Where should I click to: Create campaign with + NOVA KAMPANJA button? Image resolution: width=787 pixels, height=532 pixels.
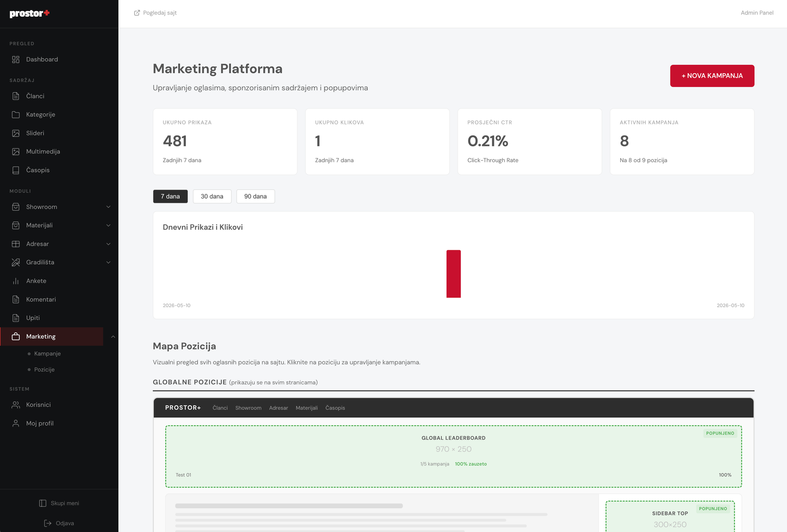(712, 76)
